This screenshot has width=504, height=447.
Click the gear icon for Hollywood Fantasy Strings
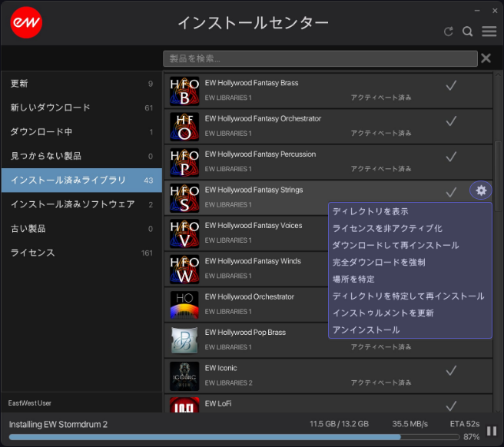pyautogui.click(x=481, y=190)
